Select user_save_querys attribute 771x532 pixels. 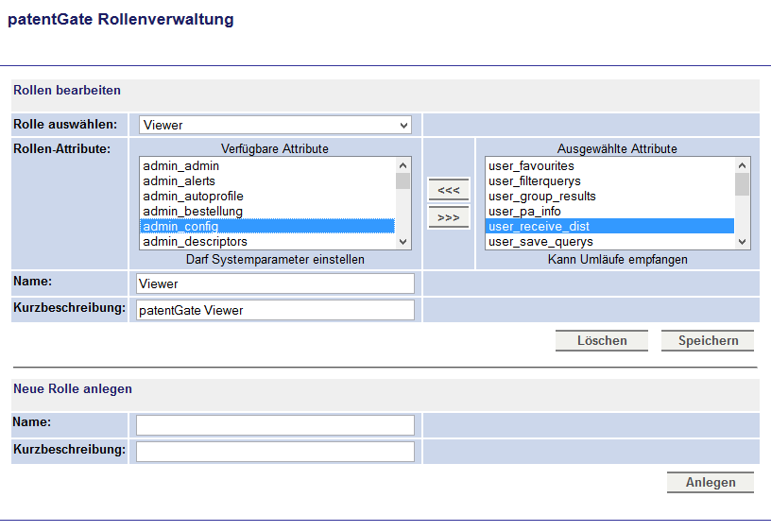(x=609, y=241)
